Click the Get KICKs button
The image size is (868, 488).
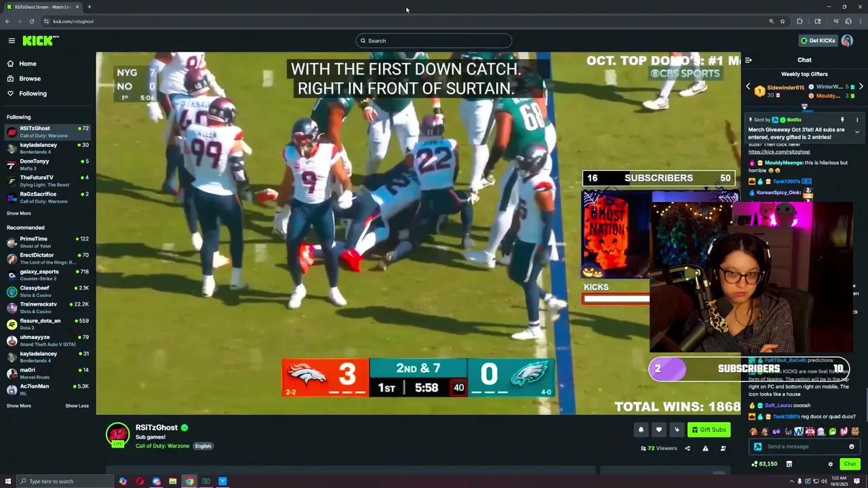click(817, 41)
